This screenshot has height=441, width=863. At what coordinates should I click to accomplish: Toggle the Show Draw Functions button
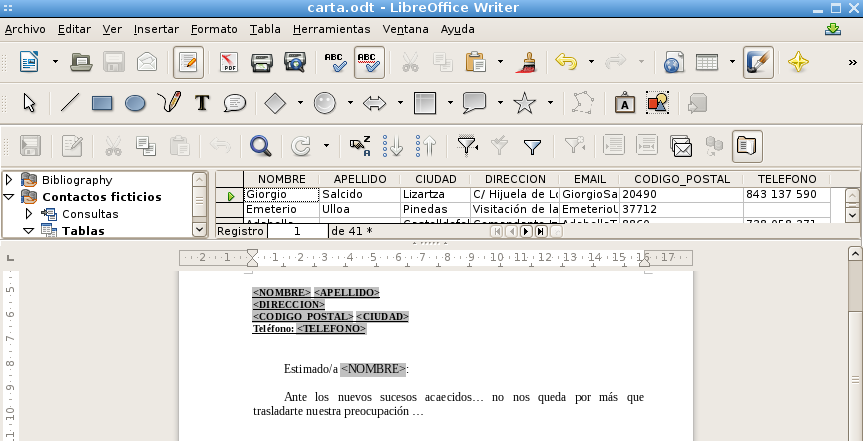click(x=757, y=62)
